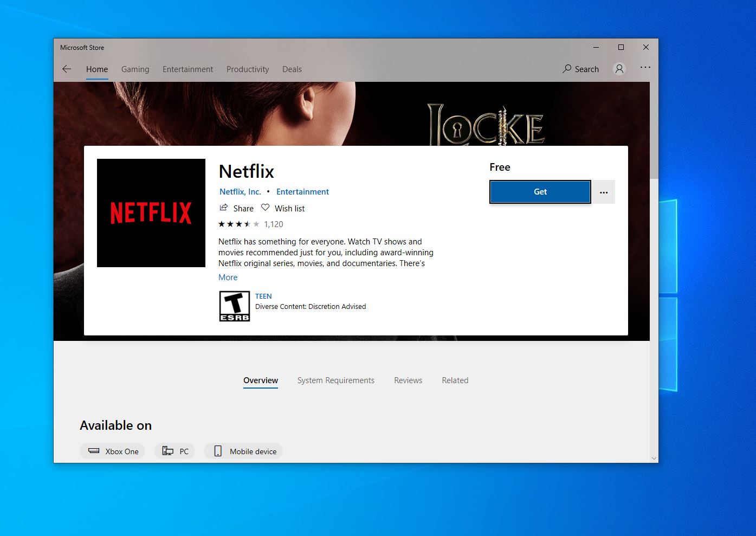Open more options beside the Get button
The width and height of the screenshot is (756, 536).
(x=604, y=192)
